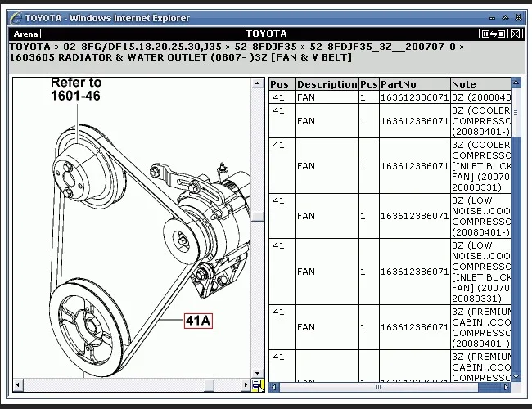Screen dimensions: 532x409
Task: Click the horizontal split layout icon
Action: click(502, 34)
